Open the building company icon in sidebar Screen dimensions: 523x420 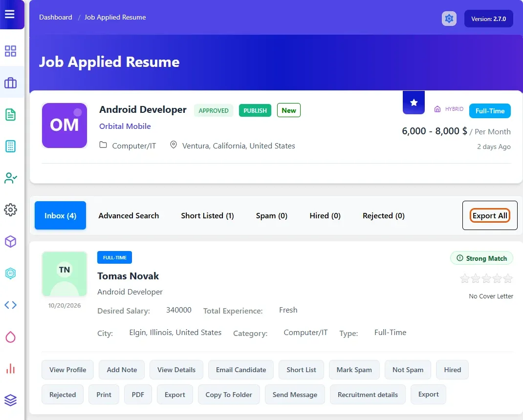tap(10, 146)
